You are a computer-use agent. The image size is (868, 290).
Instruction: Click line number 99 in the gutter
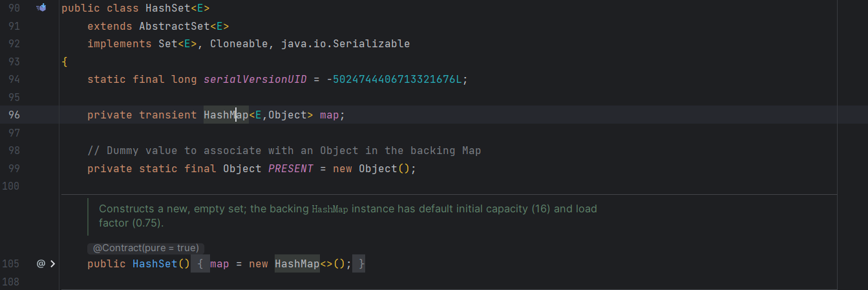tap(14, 168)
